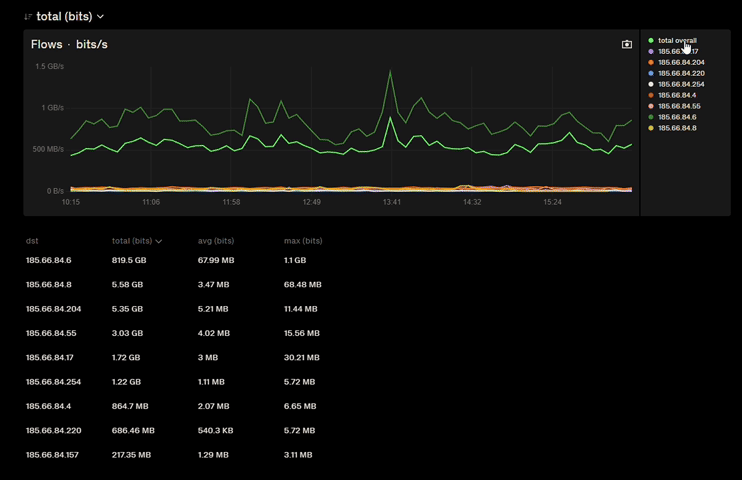The image size is (742, 480).
Task: Sort table by avg (bits) column
Action: (x=216, y=241)
